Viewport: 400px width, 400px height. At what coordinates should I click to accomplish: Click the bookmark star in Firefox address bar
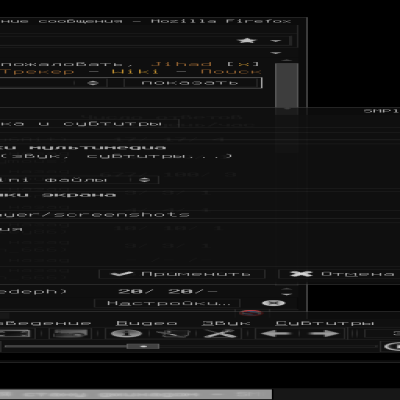(247, 41)
